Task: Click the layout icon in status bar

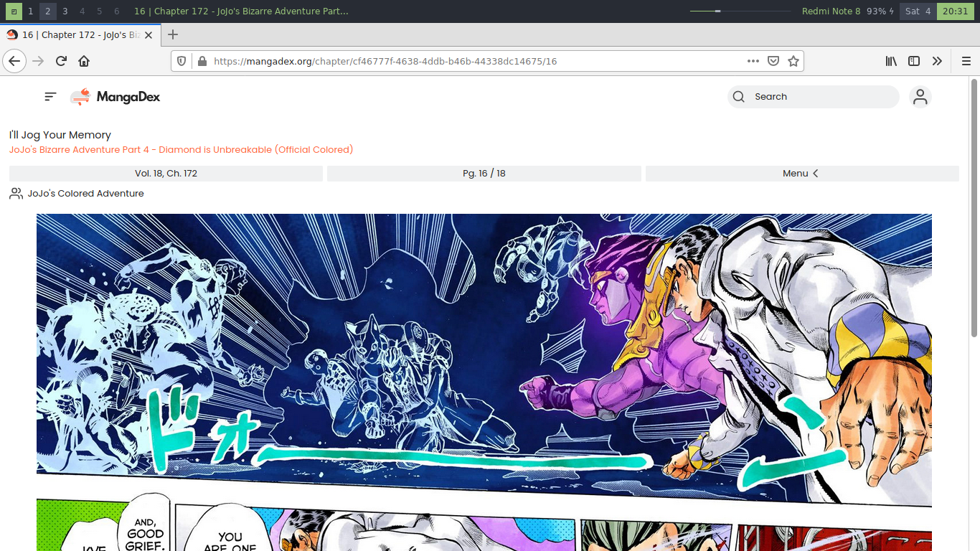Action: click(x=14, y=11)
